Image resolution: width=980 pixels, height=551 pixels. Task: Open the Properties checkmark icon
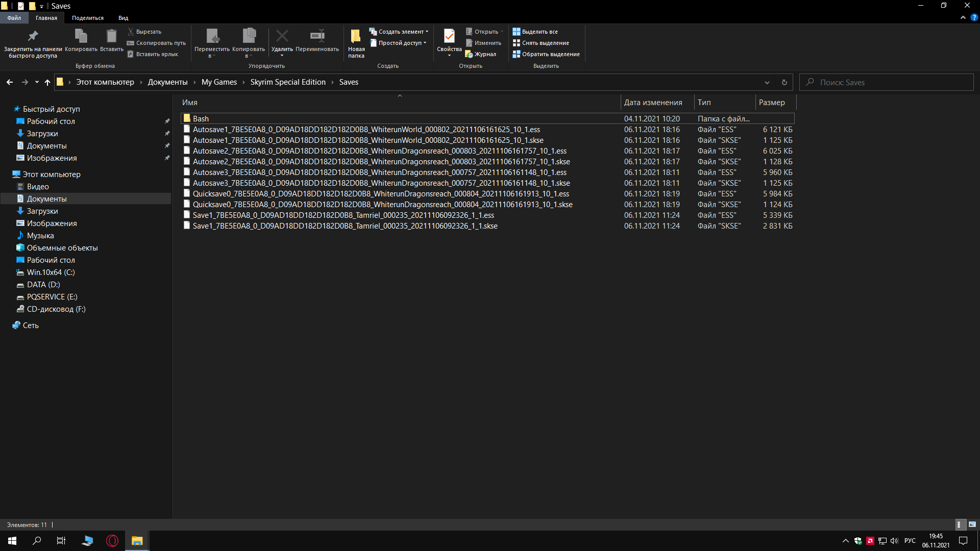click(x=449, y=36)
